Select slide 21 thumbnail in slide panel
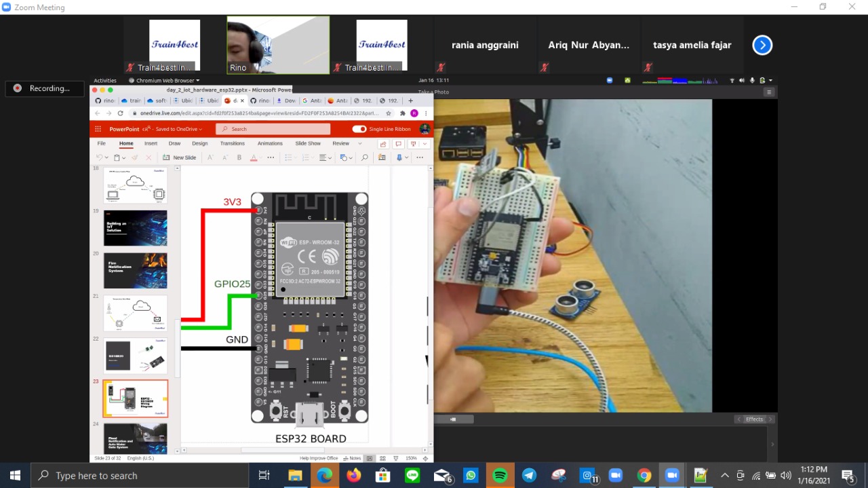Screen dimensions: 868x488 (x=136, y=313)
